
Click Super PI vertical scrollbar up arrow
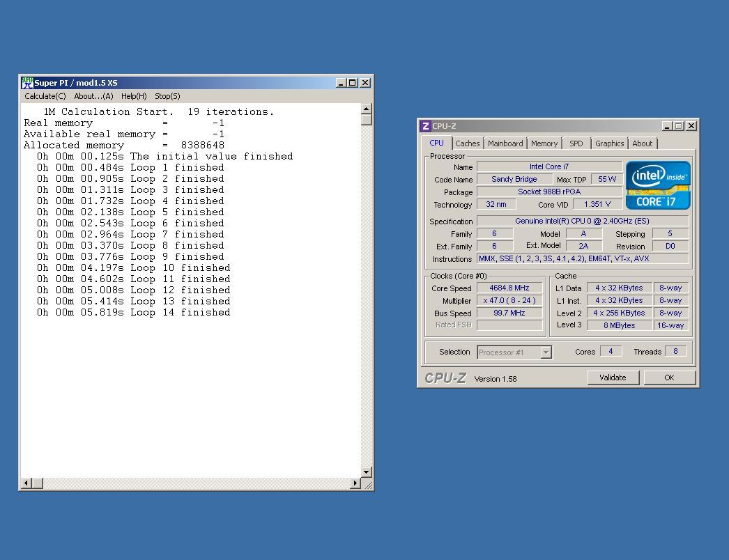pyautogui.click(x=367, y=109)
